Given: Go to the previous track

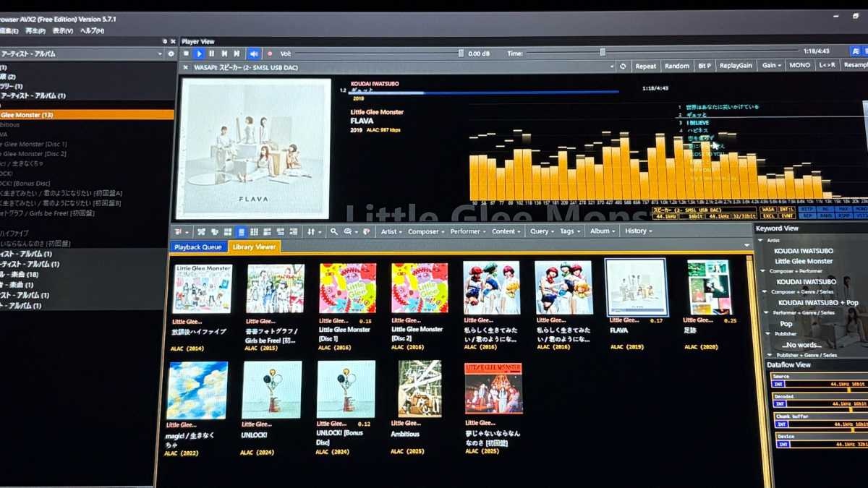Looking at the screenshot, I should coord(224,53).
